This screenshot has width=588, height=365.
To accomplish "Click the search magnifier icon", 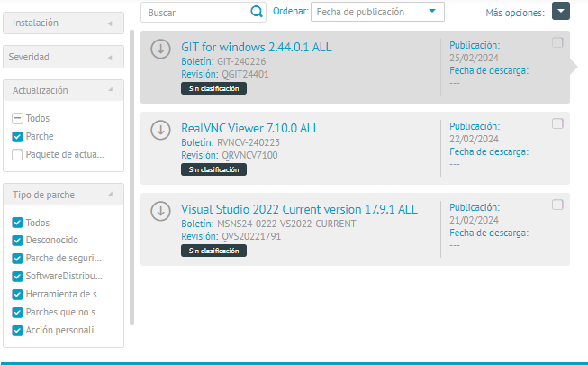I will tap(257, 12).
